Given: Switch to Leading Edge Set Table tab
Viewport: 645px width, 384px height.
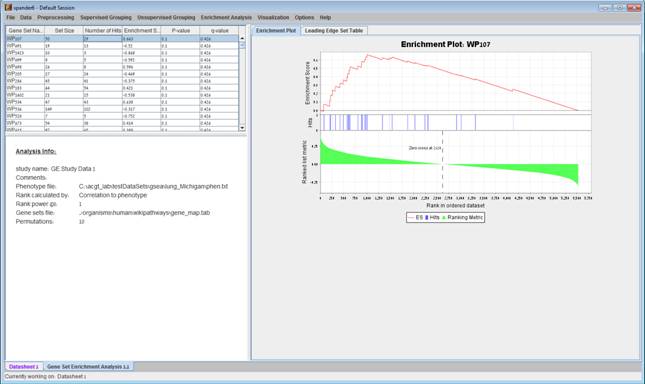Looking at the screenshot, I should [334, 30].
